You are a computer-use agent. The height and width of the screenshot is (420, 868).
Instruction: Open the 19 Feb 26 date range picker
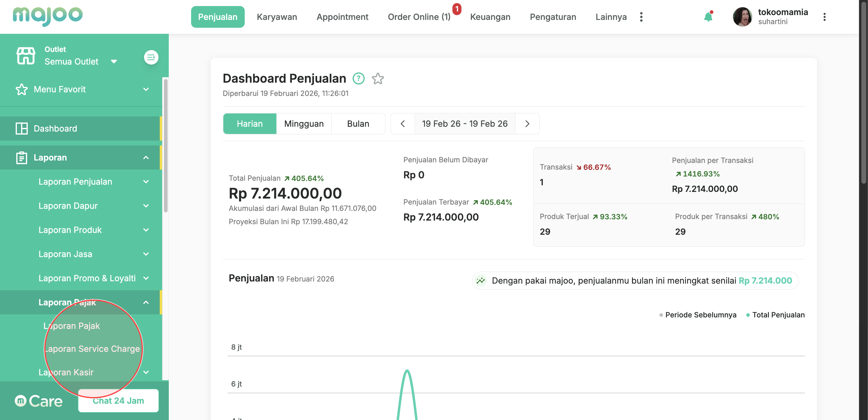(464, 124)
